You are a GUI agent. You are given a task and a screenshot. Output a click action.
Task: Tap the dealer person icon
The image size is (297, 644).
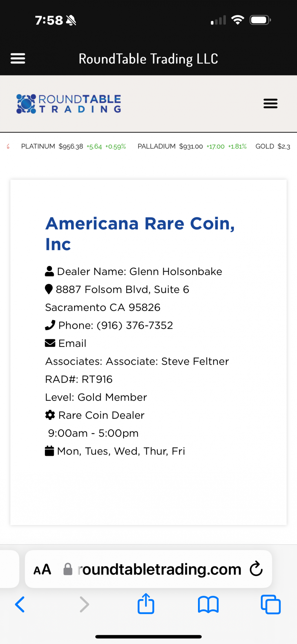coord(49,271)
